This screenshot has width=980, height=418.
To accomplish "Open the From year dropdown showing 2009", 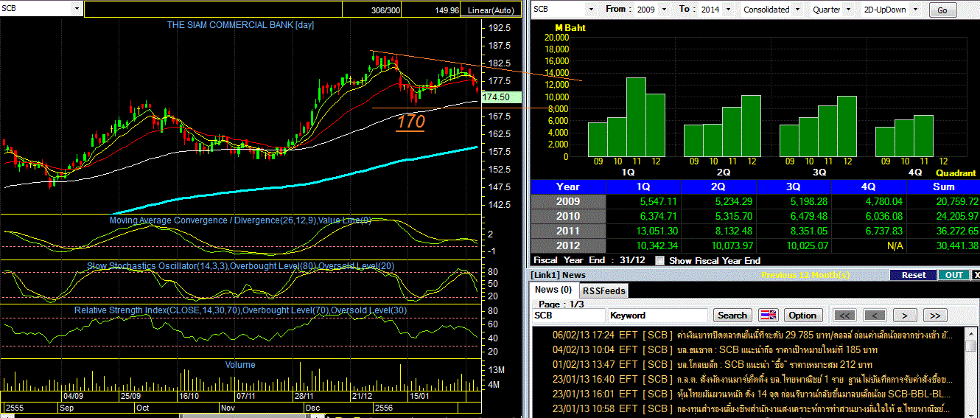I will [665, 10].
